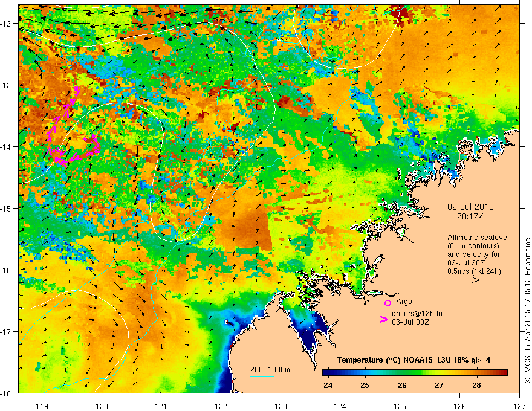Image resolution: width=532 pixels, height=411 pixels.
Task: Click the latitude axis label -16
Action: (x=7, y=270)
